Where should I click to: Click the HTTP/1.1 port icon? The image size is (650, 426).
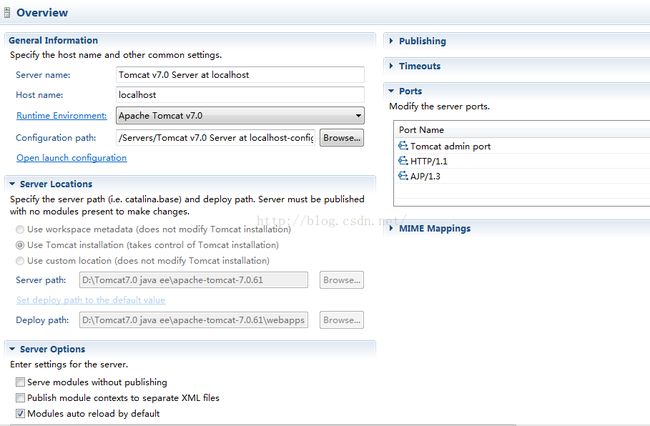(403, 161)
